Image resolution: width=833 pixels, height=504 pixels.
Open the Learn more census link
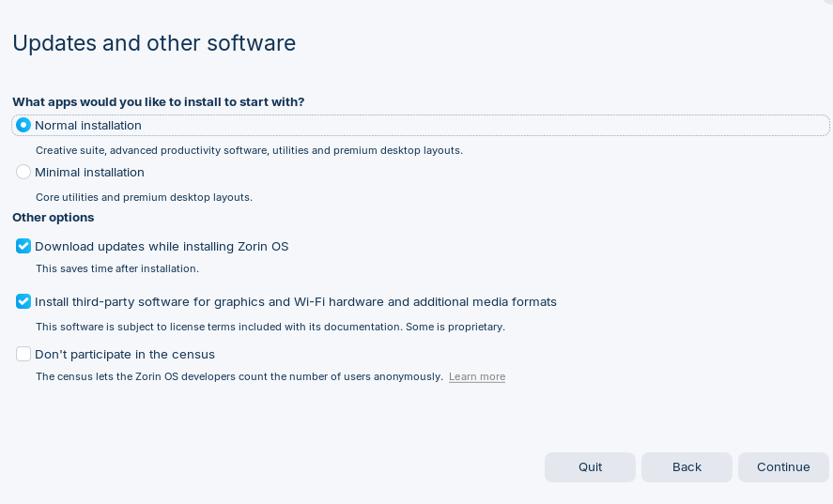(477, 376)
